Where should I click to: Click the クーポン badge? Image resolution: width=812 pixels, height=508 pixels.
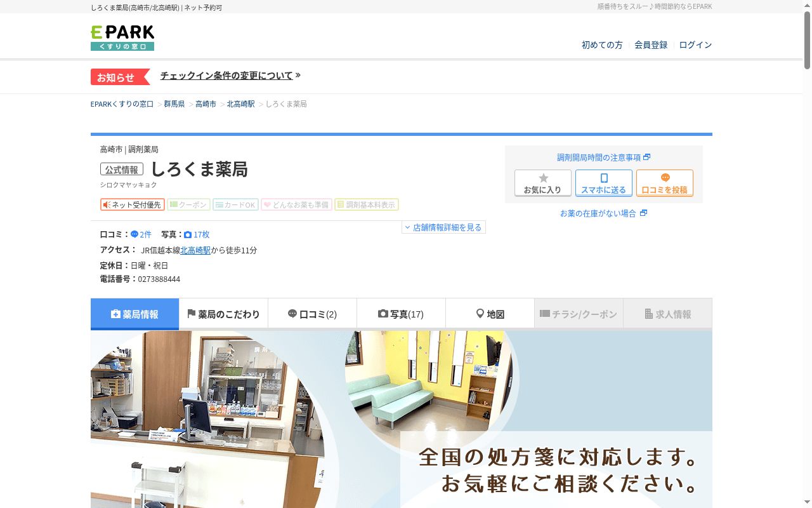pos(188,204)
